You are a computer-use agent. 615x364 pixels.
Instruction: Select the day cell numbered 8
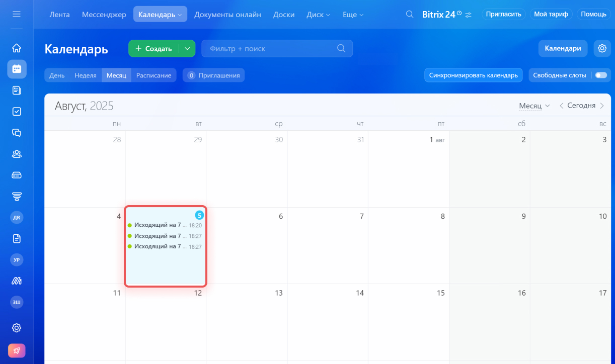409,245
